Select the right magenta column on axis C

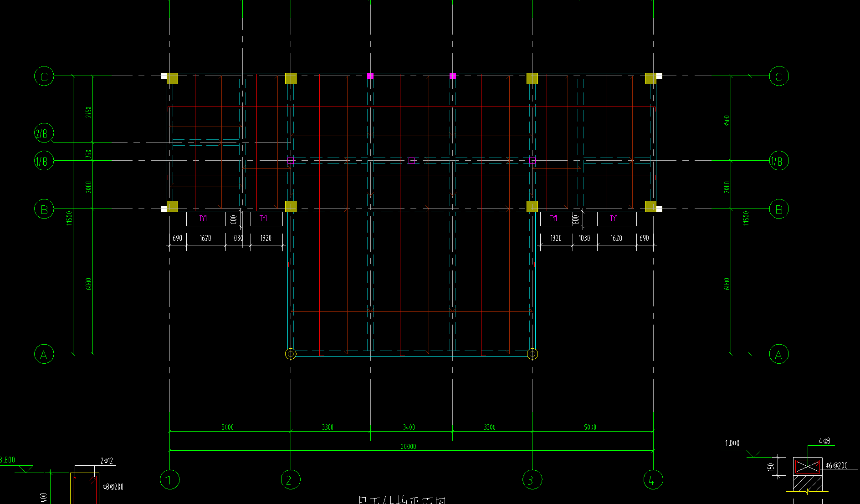[x=453, y=76]
